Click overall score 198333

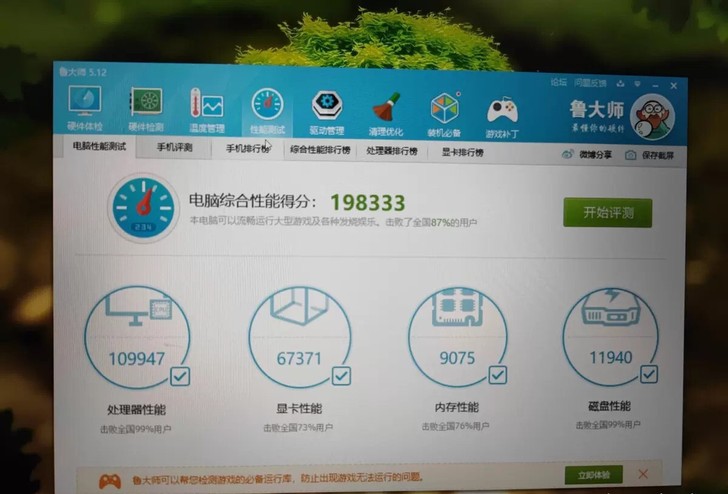click(x=368, y=202)
